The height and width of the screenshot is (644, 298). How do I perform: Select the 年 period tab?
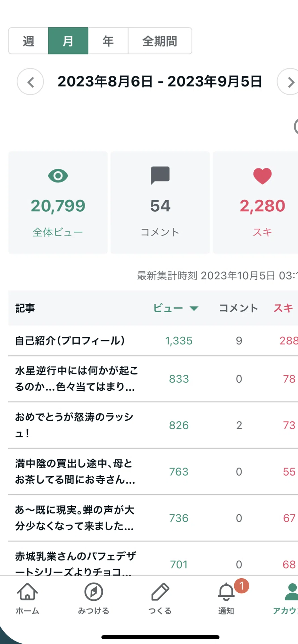pyautogui.click(x=108, y=41)
